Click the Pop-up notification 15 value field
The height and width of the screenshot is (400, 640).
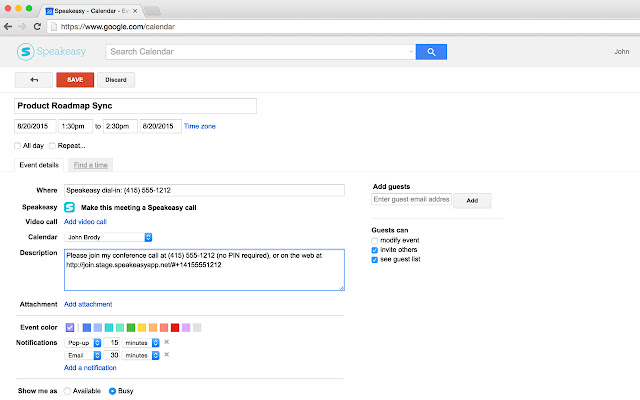pos(112,343)
